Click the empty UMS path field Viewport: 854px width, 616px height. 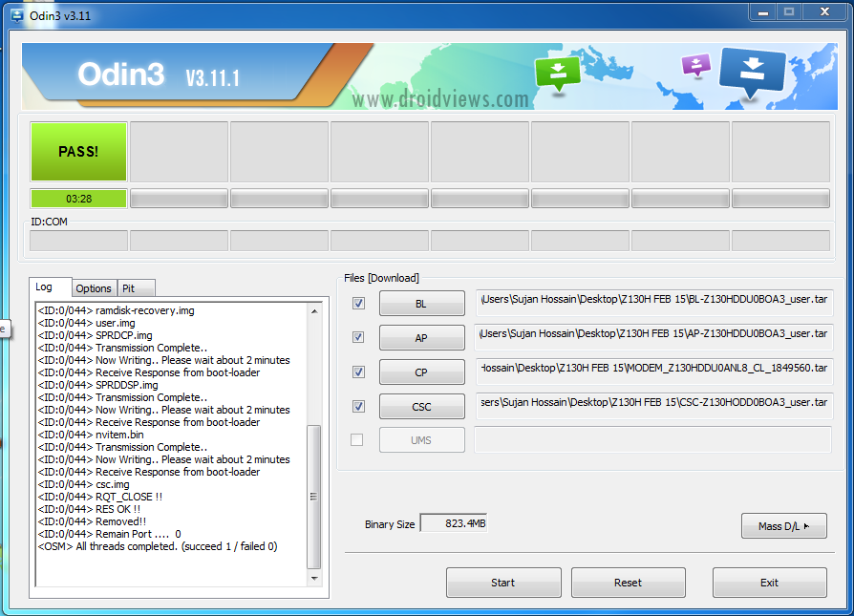point(653,439)
